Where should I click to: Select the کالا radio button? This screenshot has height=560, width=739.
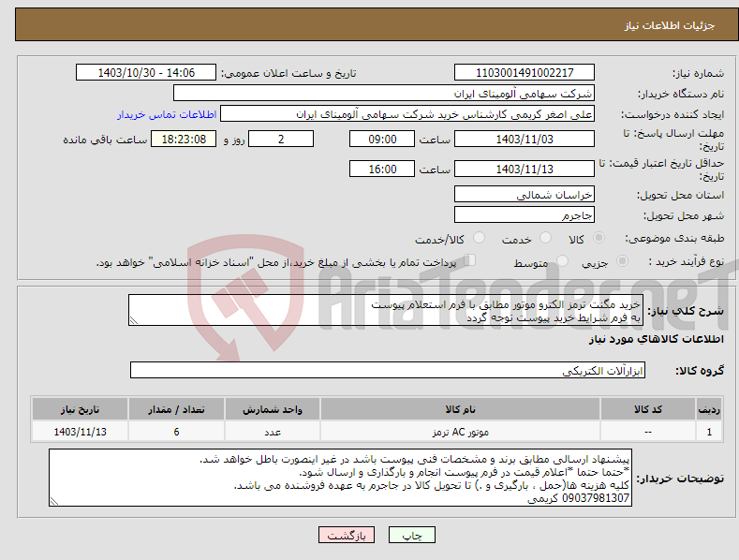point(599,238)
